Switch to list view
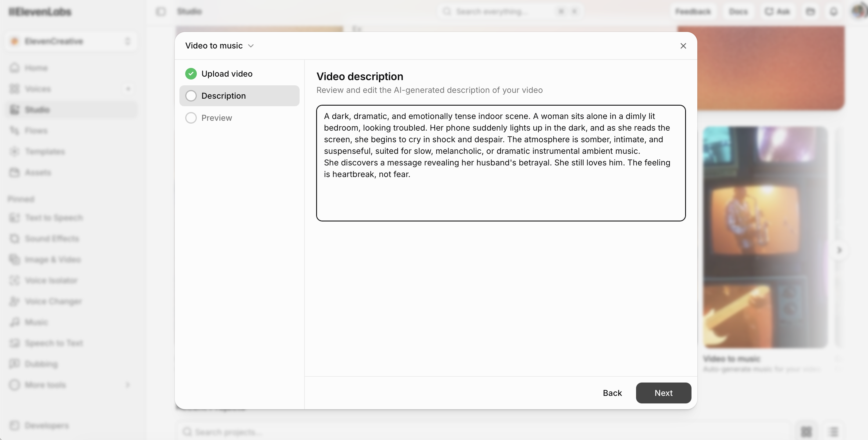This screenshot has height=440, width=868. click(834, 432)
